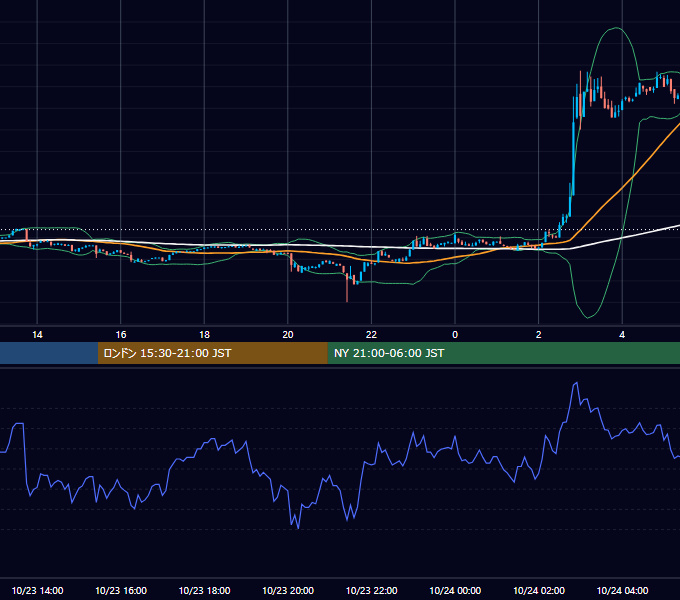Screen dimensions: 680x600
Task: Click the hour label 0 on the axis
Action: (x=455, y=335)
